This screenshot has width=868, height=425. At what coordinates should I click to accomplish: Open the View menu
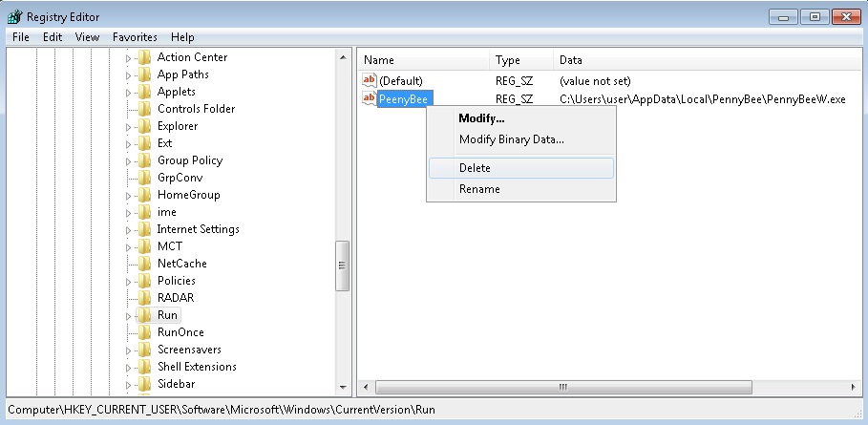click(88, 37)
